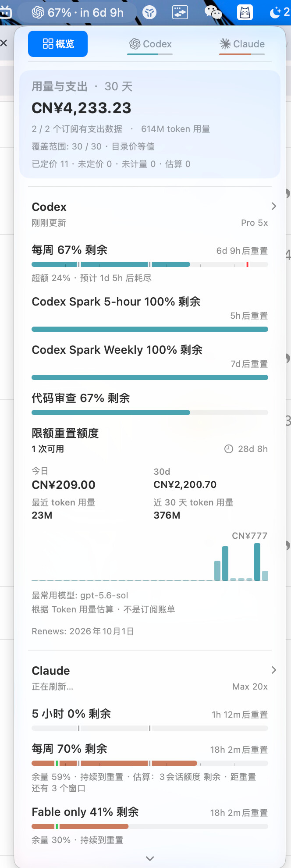This screenshot has height=868, width=291.
Task: Select the 概览 overview tab
Action: [58, 44]
